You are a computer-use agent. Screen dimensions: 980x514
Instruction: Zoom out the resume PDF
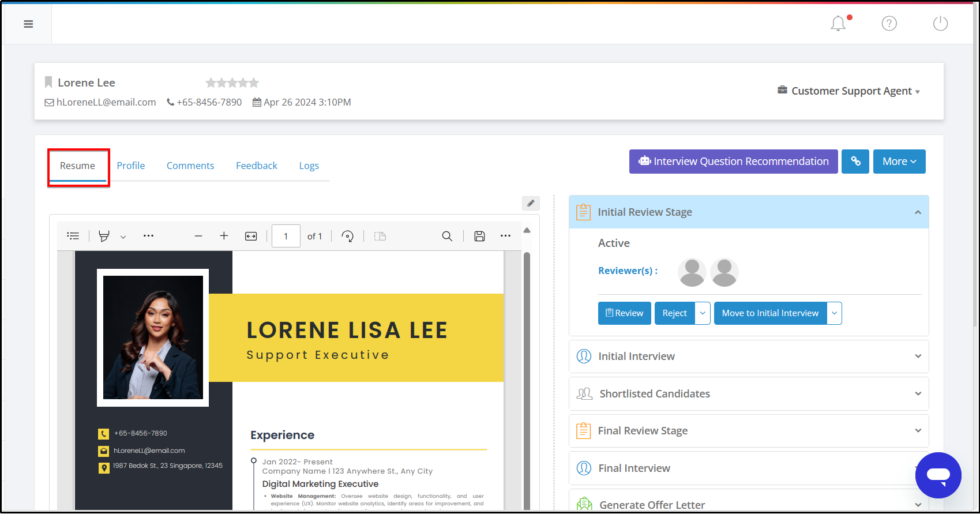198,236
